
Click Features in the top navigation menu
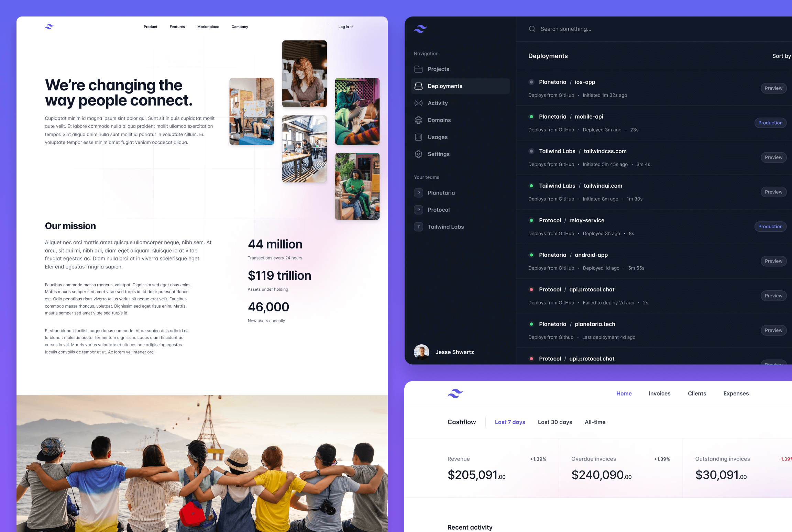click(x=177, y=27)
